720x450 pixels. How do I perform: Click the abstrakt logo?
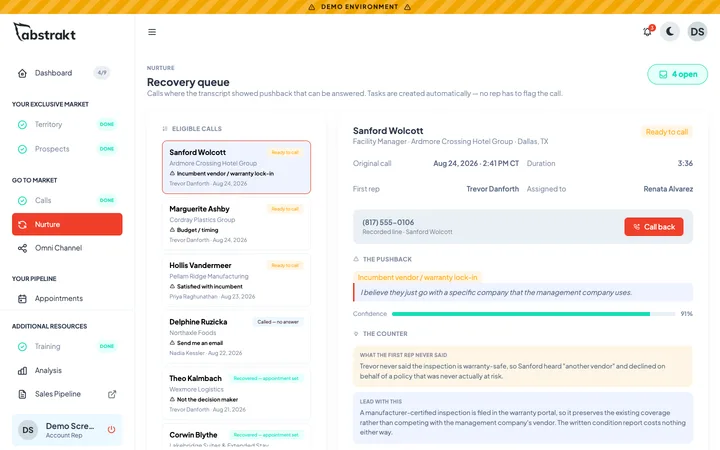click(45, 32)
